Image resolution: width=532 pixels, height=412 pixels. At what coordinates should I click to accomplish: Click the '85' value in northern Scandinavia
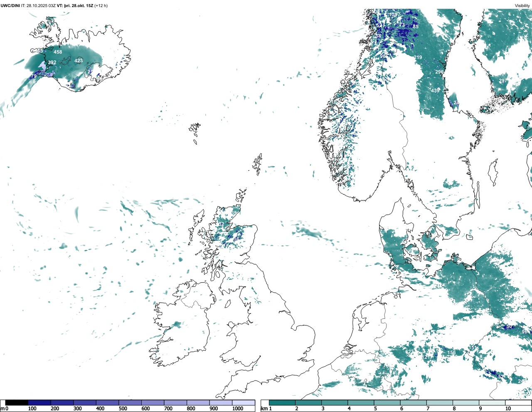[x=416, y=27]
